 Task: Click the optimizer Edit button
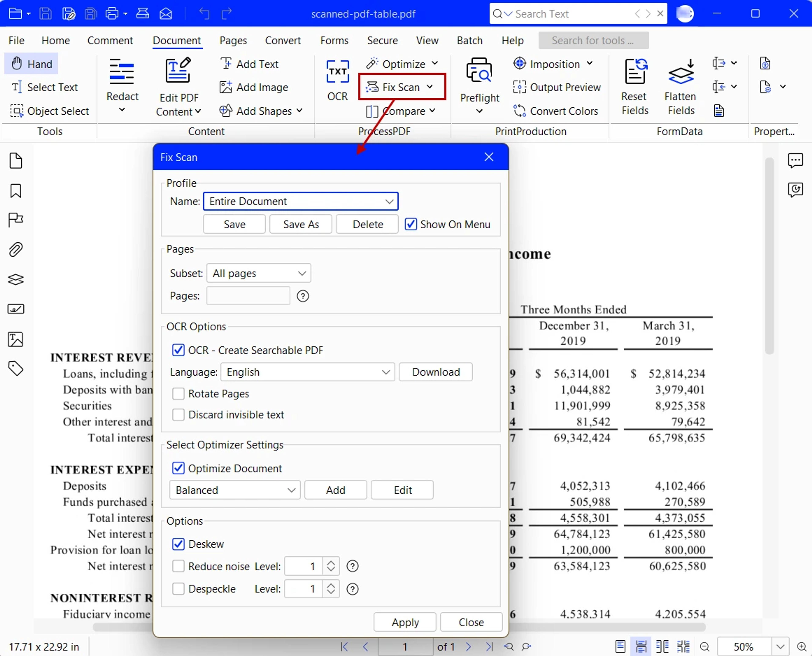pos(402,490)
